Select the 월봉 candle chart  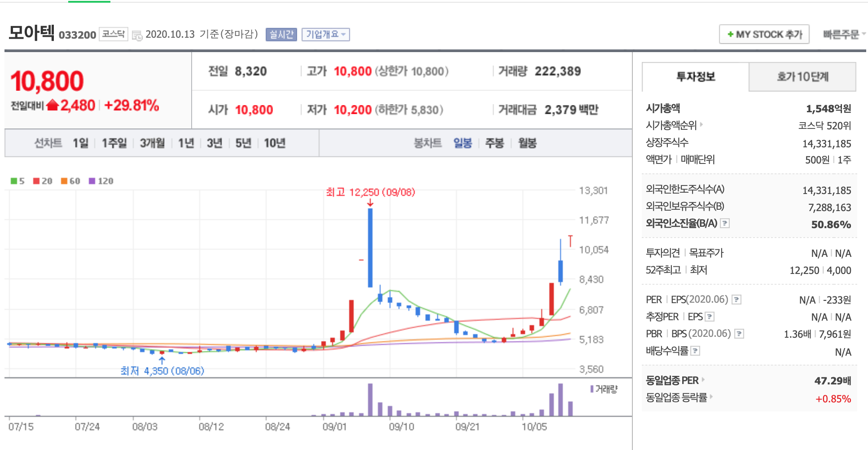point(527,143)
